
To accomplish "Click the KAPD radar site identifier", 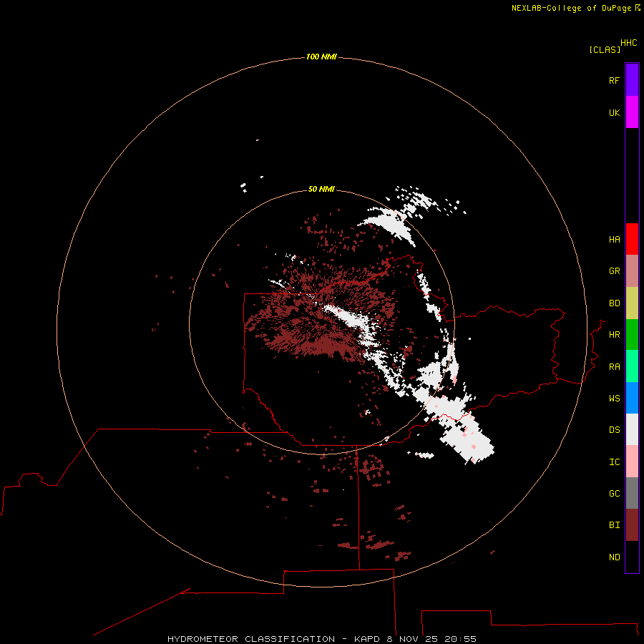I will pyautogui.click(x=367, y=639).
